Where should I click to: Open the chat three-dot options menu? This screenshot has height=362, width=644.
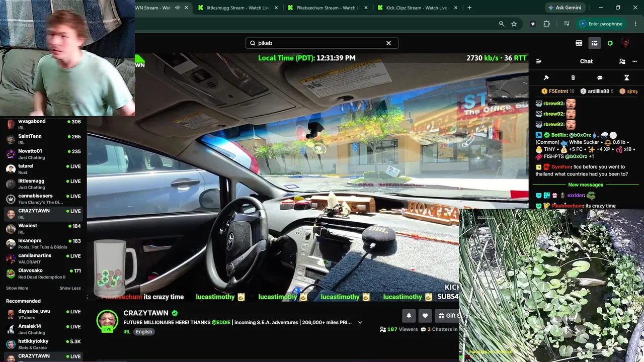click(634, 61)
